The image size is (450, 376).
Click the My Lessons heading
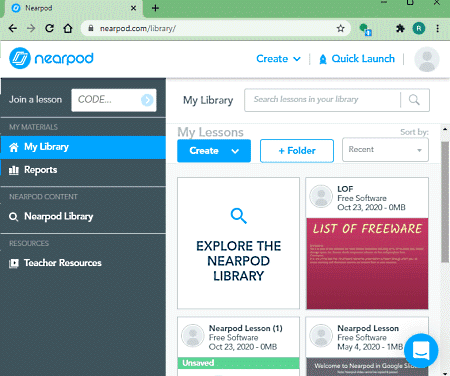coord(210,132)
